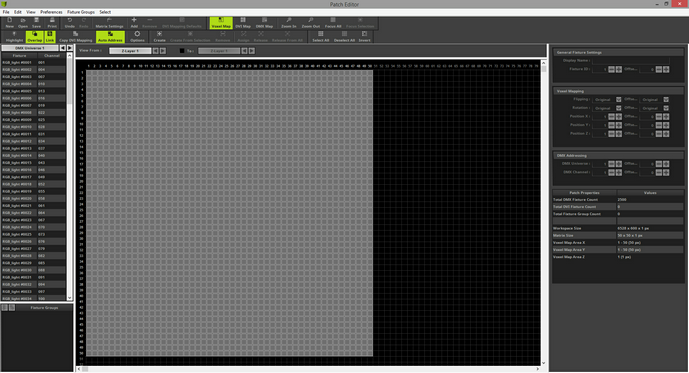This screenshot has height=373, width=689.
Task: Click the Focus All icon
Action: [333, 23]
